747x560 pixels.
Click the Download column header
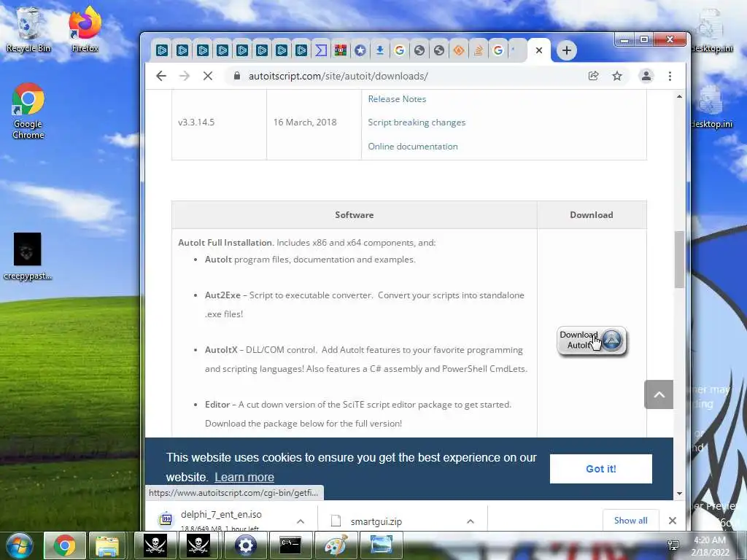[x=591, y=215]
